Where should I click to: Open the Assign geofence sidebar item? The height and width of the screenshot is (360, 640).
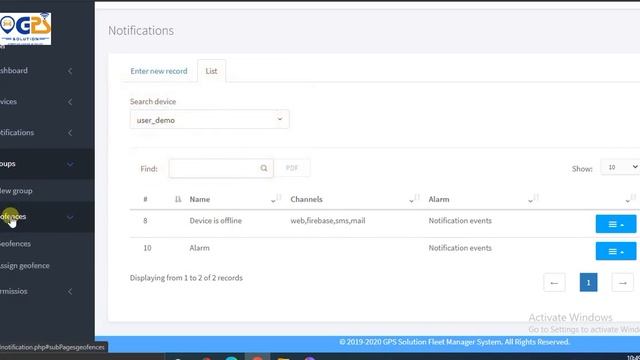coord(25,266)
